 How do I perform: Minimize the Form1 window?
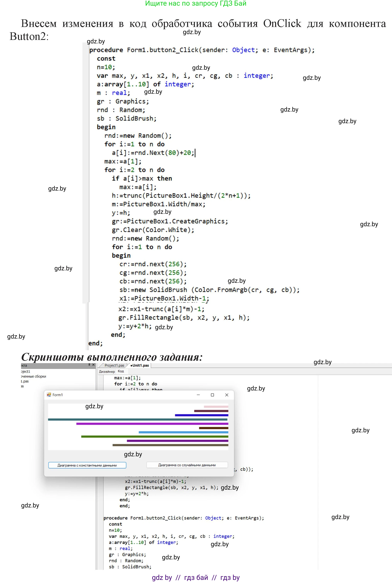click(x=198, y=395)
